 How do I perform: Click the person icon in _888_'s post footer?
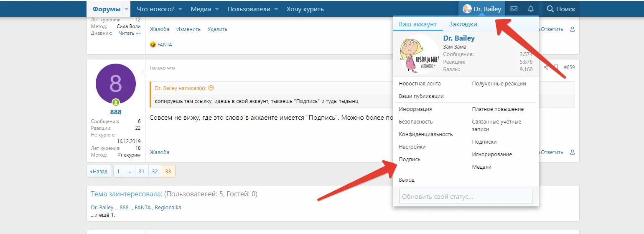coord(573,152)
